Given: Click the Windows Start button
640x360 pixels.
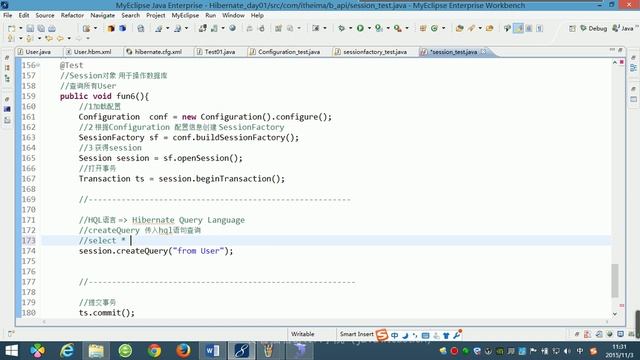Looking at the screenshot, I should point(11,351).
